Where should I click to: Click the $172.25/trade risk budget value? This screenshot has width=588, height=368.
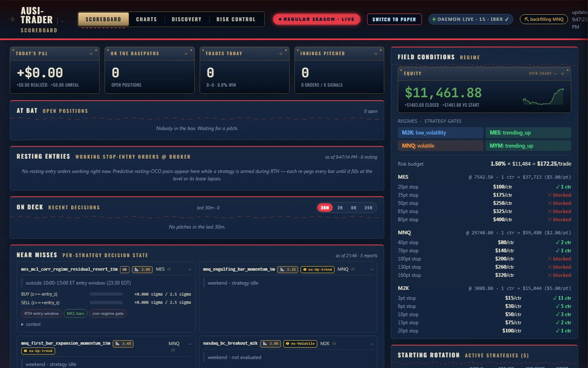(x=554, y=164)
